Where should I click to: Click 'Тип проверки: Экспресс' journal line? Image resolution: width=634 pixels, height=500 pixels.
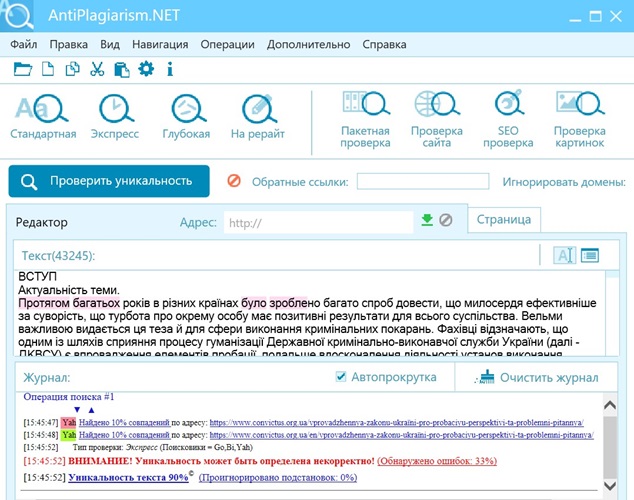163,447
